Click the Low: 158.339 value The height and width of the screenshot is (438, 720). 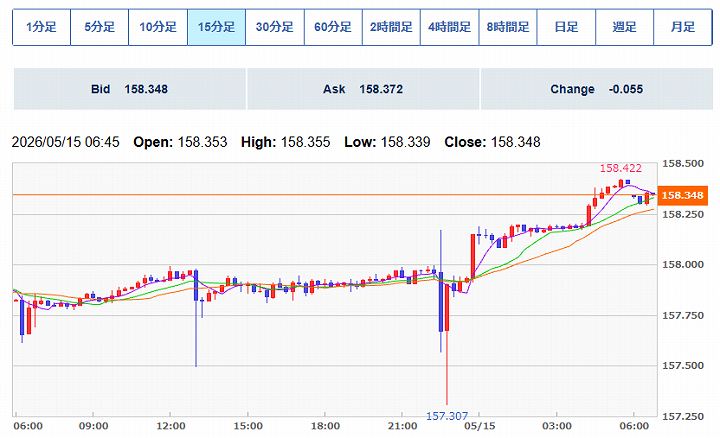coord(387,142)
